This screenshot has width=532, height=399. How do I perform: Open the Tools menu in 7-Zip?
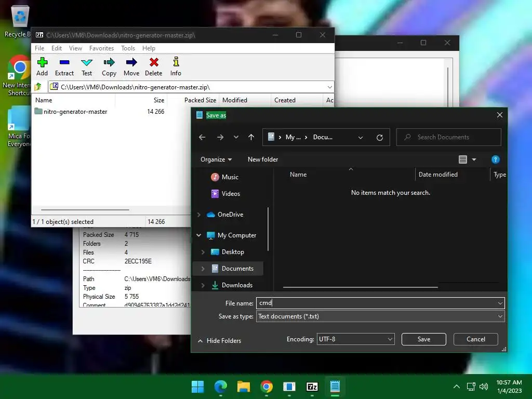pos(128,48)
